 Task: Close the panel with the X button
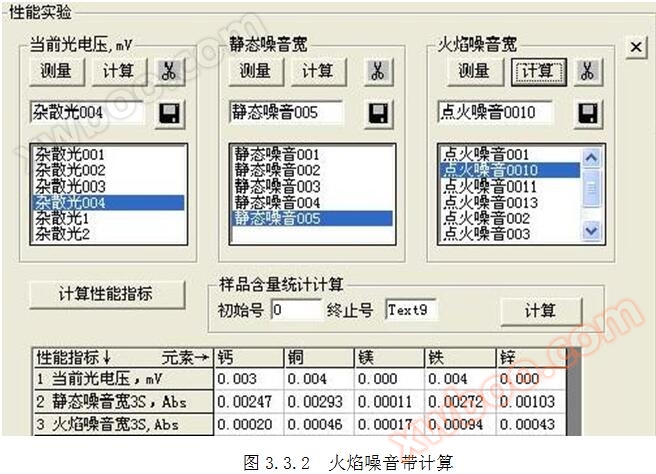coord(635,47)
